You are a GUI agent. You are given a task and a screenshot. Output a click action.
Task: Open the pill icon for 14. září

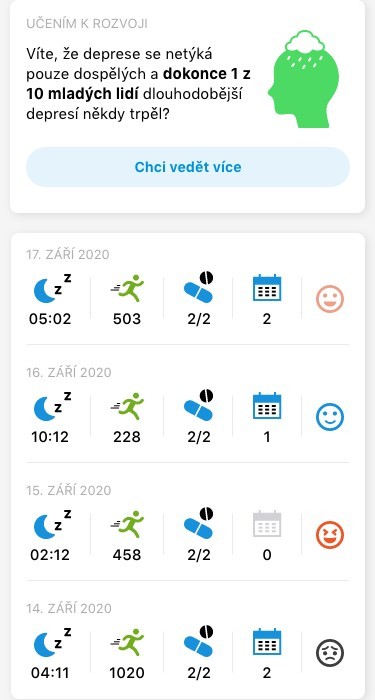199,642
